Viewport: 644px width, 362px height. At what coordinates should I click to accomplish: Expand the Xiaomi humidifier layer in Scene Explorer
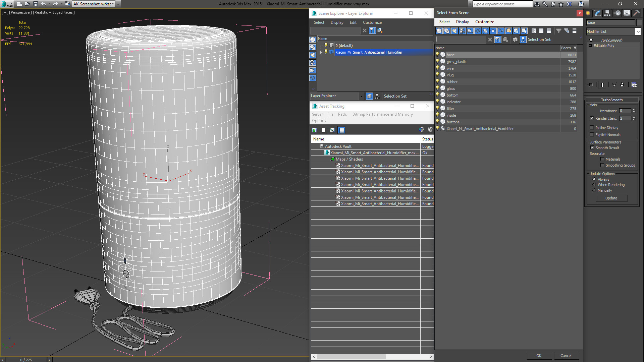coord(321,52)
